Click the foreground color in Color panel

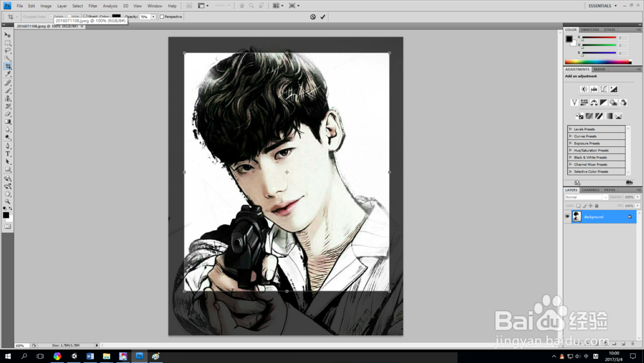(x=569, y=39)
